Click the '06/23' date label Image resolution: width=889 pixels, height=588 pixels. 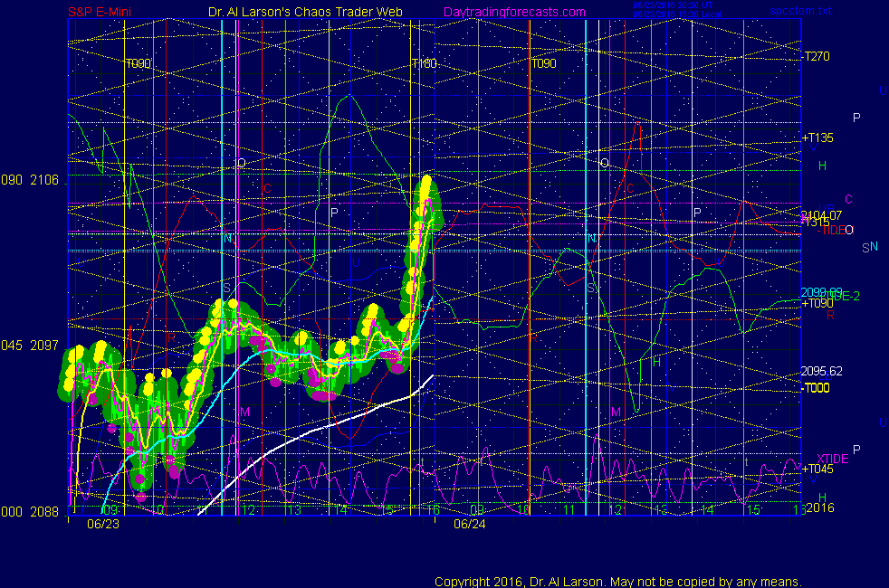coord(103,524)
